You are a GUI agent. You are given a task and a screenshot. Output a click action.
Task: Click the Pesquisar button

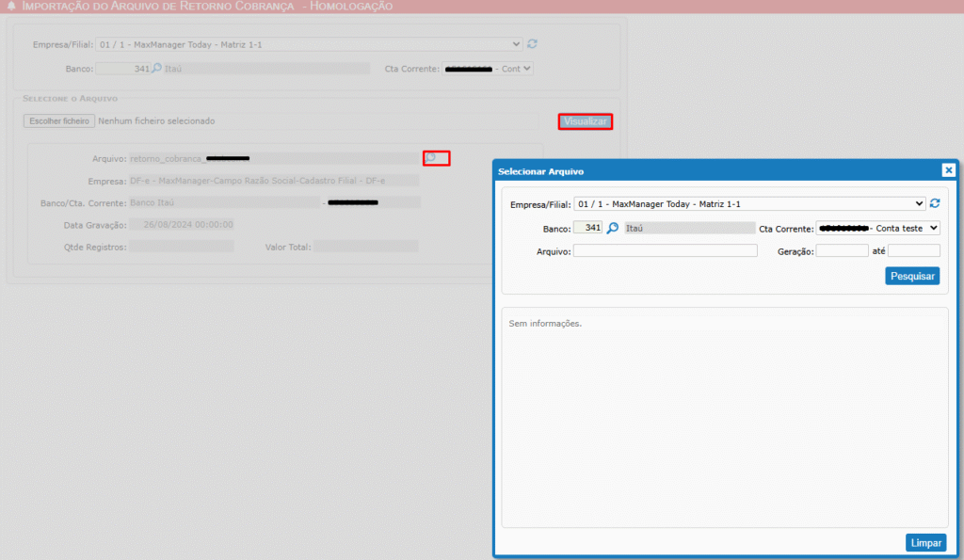(x=911, y=276)
